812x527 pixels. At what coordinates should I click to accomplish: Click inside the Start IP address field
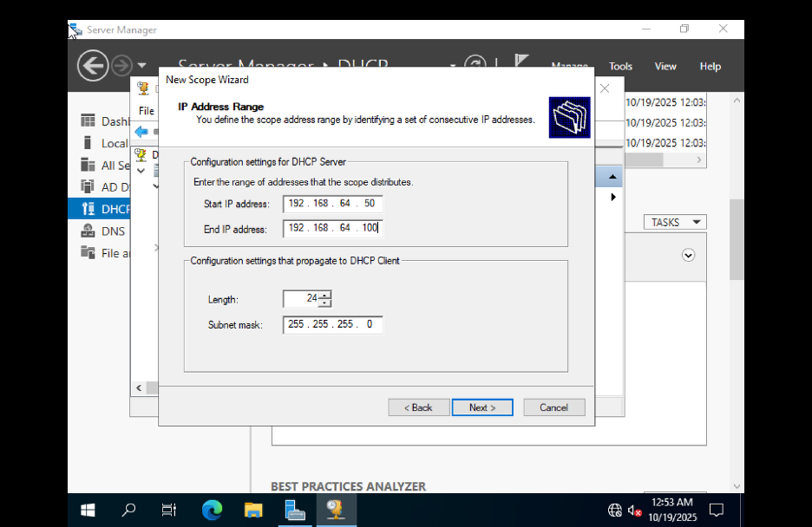point(332,205)
